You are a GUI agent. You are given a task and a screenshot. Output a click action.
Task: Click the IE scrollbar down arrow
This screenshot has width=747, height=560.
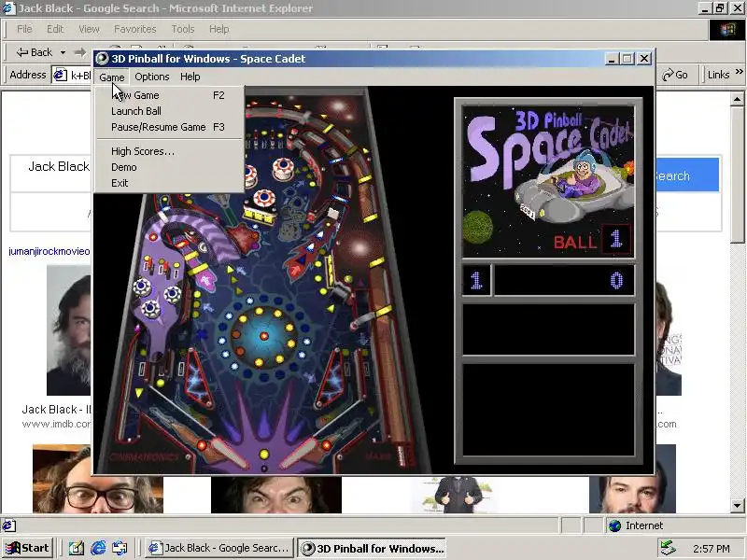pyautogui.click(x=737, y=506)
